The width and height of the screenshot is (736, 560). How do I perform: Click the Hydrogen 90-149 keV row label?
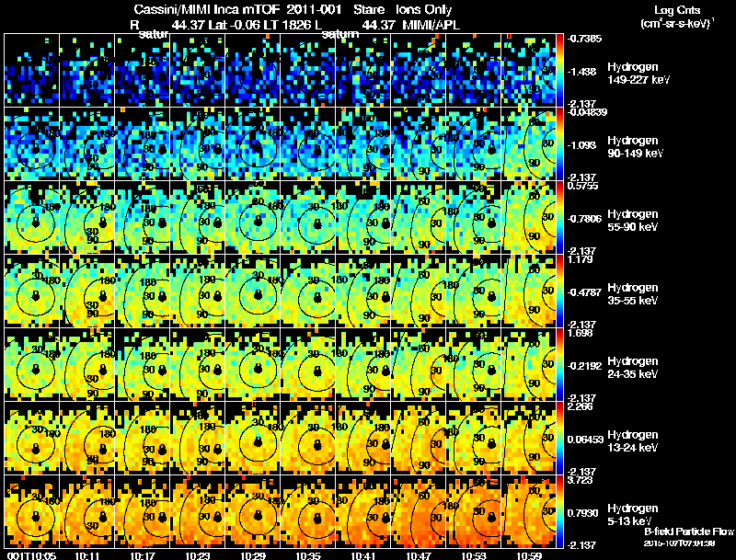[x=635, y=147]
